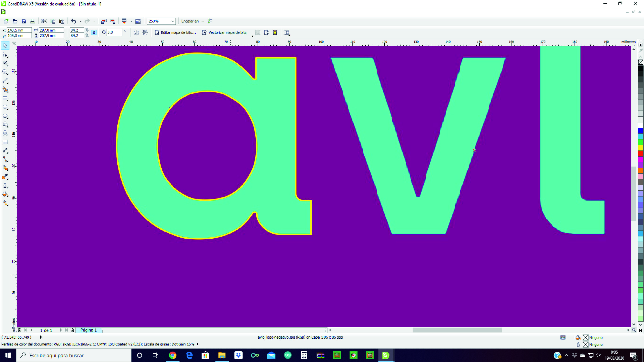644x362 pixels.
Task: Switch to the Página 1 tab
Action: coord(88,330)
